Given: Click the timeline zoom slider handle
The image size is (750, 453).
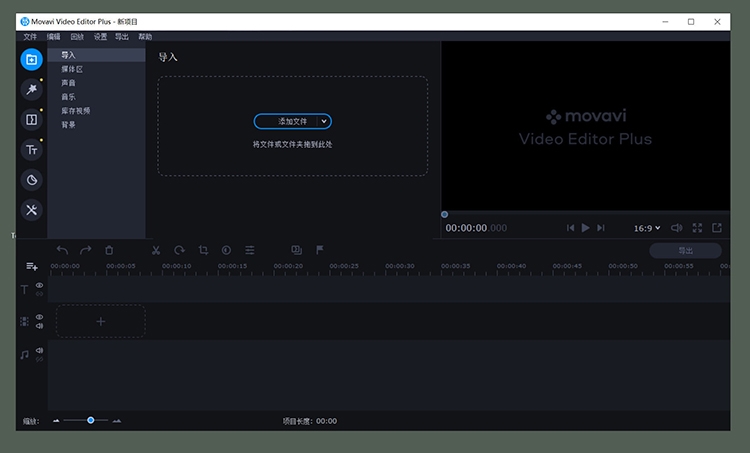Looking at the screenshot, I should (x=91, y=420).
